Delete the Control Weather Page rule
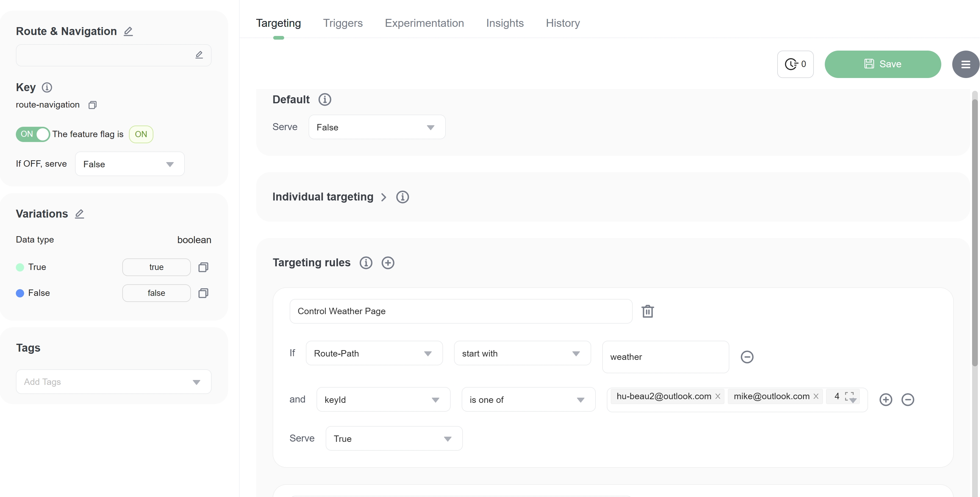The width and height of the screenshot is (980, 497). (x=648, y=311)
